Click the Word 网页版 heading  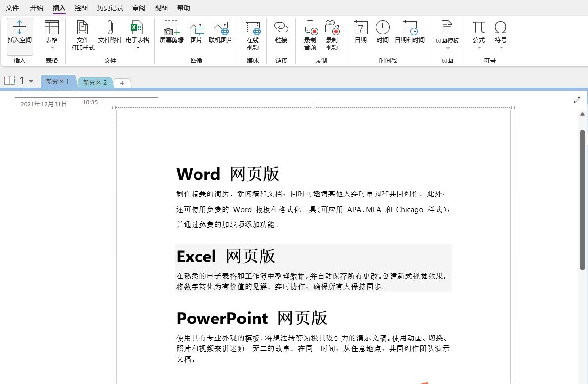point(228,174)
